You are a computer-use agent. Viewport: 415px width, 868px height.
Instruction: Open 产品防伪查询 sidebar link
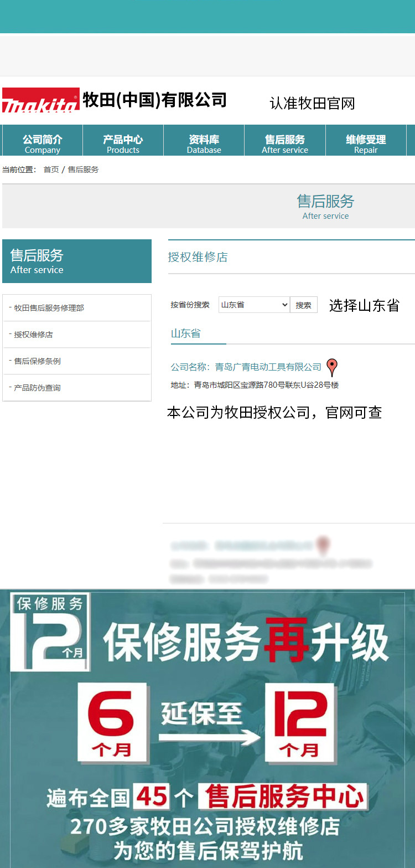pyautogui.click(x=37, y=388)
